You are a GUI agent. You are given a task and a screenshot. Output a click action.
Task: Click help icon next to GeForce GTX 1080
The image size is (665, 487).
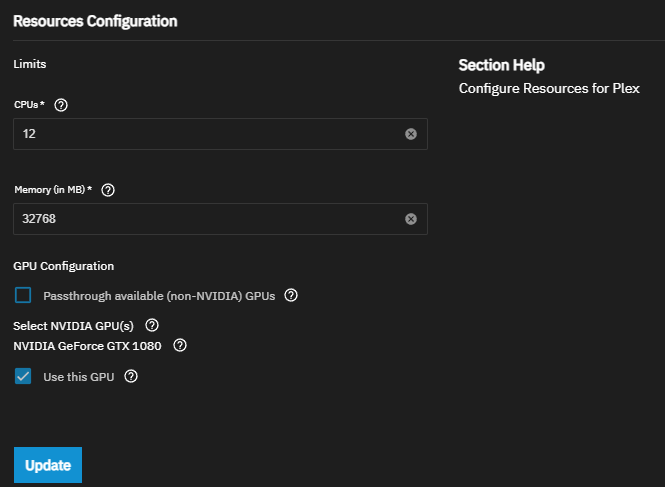coord(180,346)
